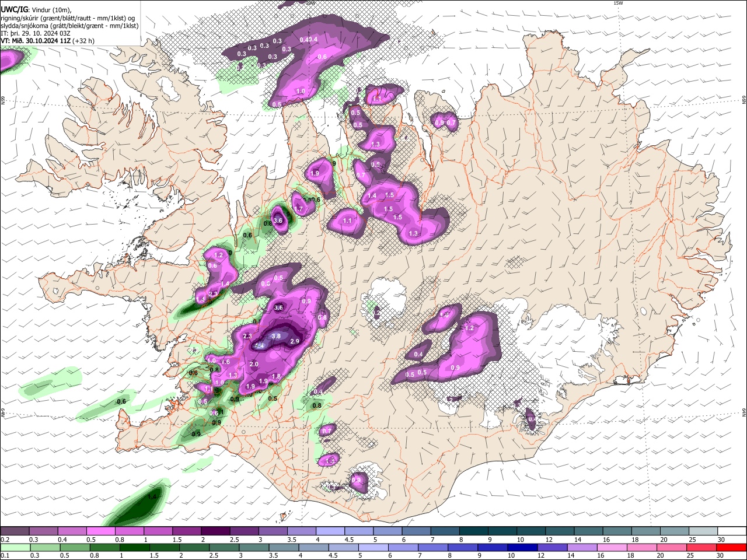
Task: Click the 3.8 precipitation maximum value
Action: pyautogui.click(x=277, y=336)
